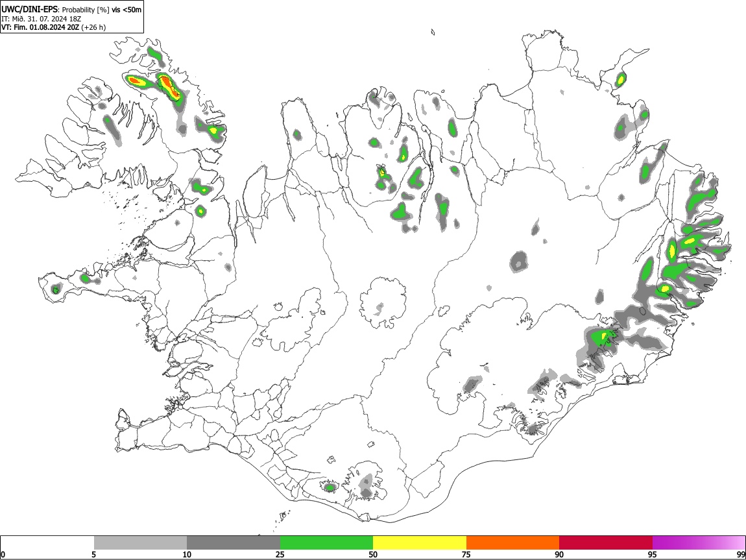Click the magenta 95-99% legend swatch
The height and width of the screenshot is (560, 746).
pos(699,542)
